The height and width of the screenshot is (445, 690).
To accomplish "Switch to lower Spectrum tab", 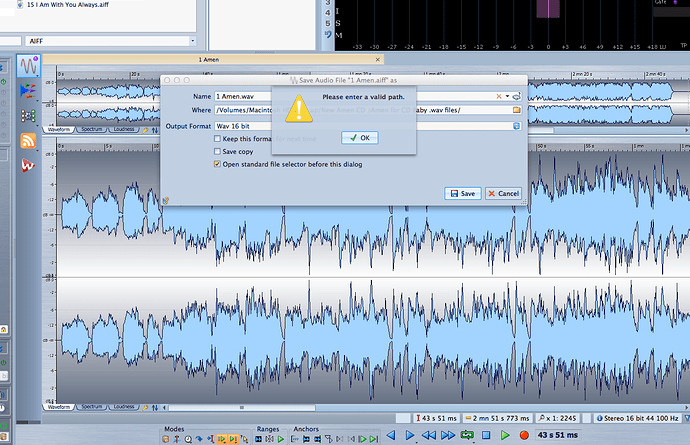I will pyautogui.click(x=92, y=408).
